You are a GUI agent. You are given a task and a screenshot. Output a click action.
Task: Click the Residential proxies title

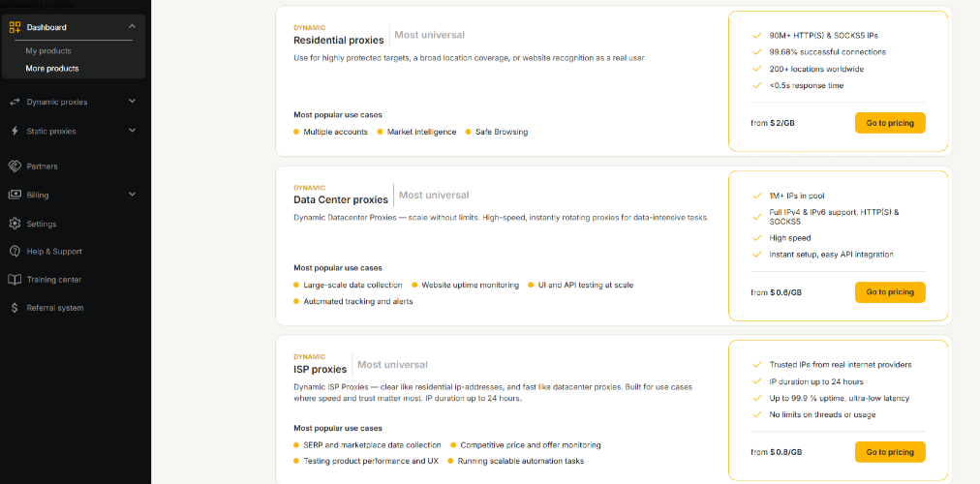coord(339,41)
